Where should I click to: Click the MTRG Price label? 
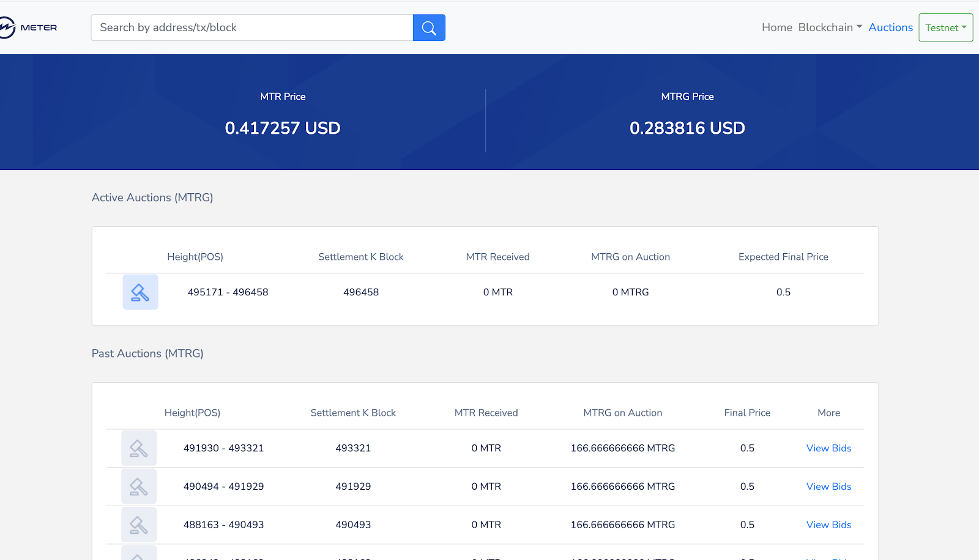(687, 97)
